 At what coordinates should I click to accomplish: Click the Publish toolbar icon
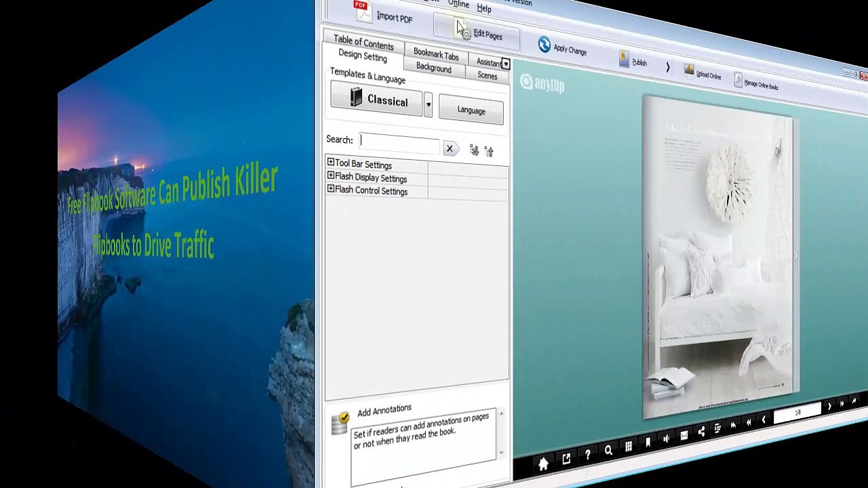[625, 60]
